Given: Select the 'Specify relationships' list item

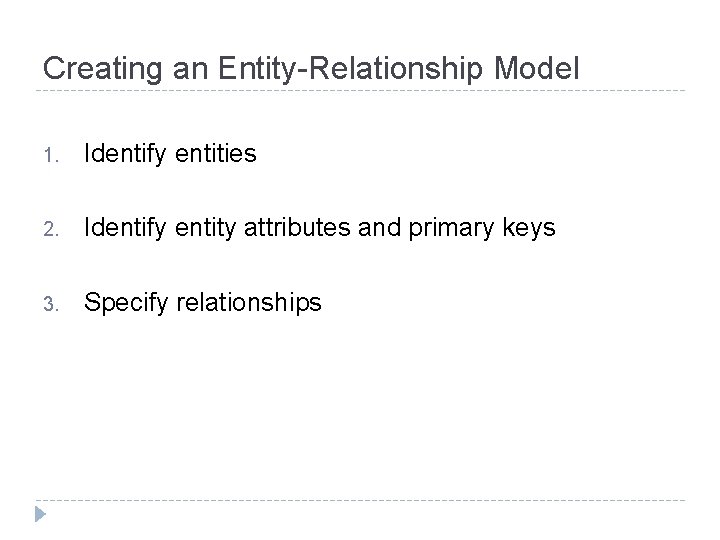Looking at the screenshot, I should pos(203,302).
